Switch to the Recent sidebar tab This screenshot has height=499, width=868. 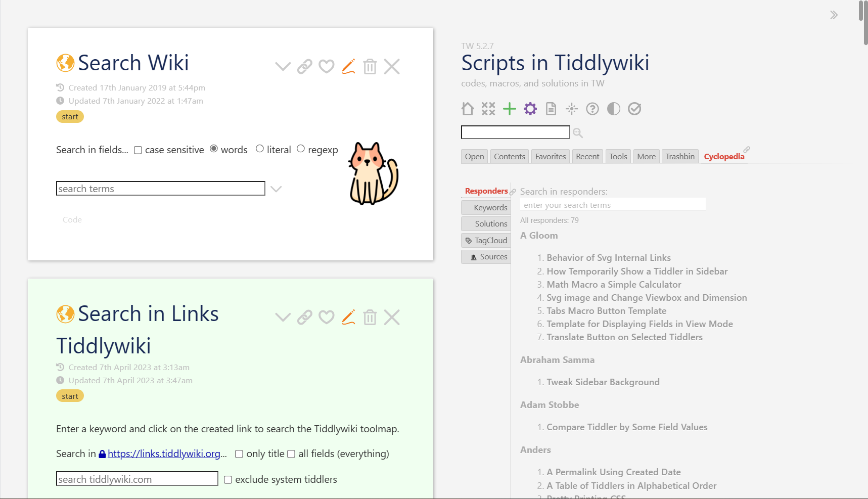coord(587,156)
